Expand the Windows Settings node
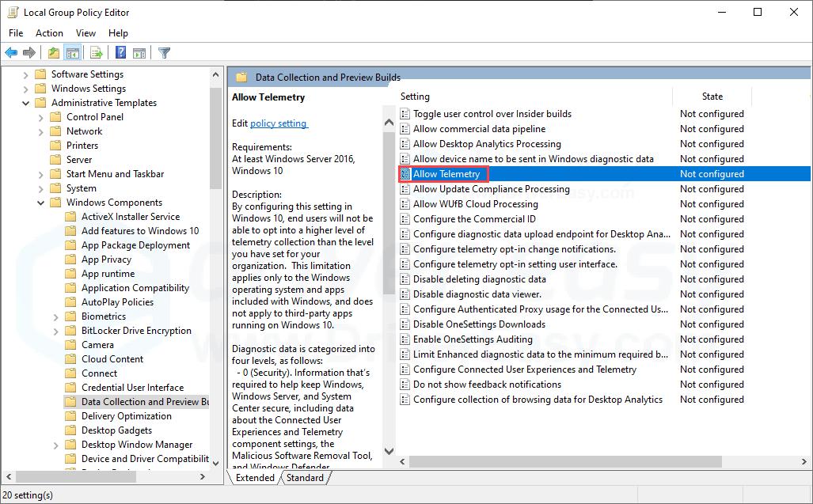This screenshot has width=813, height=504. [26, 89]
